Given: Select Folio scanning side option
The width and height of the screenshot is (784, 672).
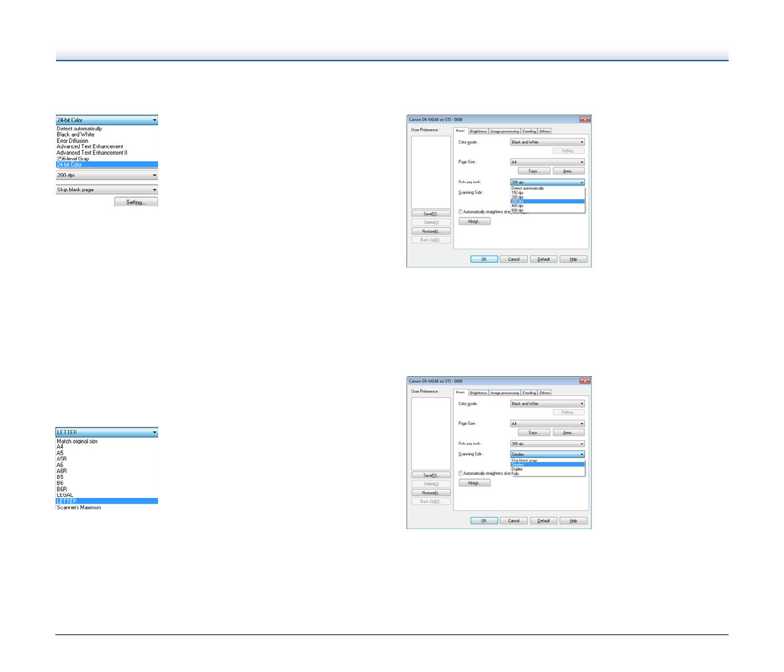Looking at the screenshot, I should click(516, 473).
